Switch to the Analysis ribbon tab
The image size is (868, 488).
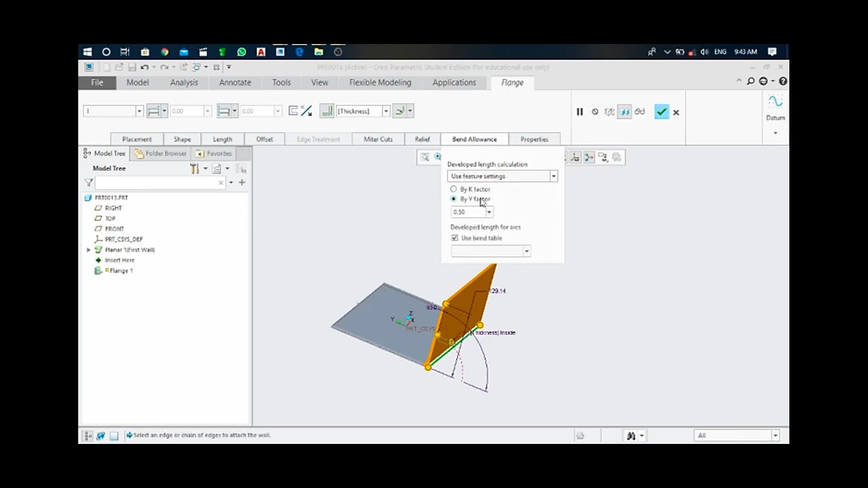click(x=184, y=82)
